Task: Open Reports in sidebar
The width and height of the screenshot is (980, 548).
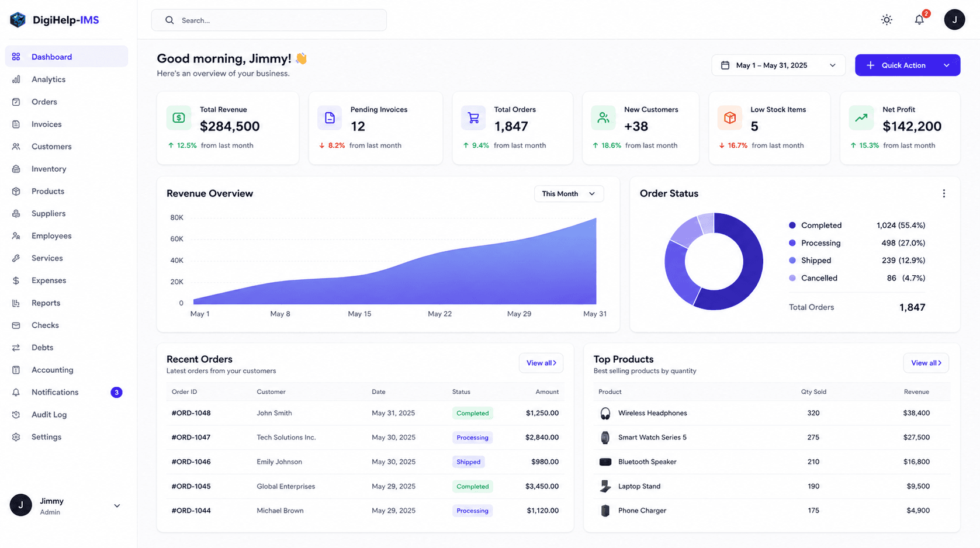Action: (x=66, y=303)
